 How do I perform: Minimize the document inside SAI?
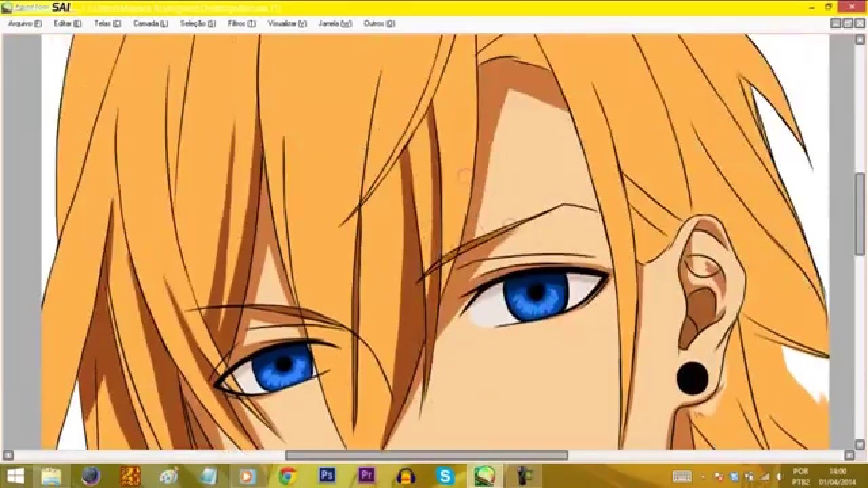coord(836,23)
